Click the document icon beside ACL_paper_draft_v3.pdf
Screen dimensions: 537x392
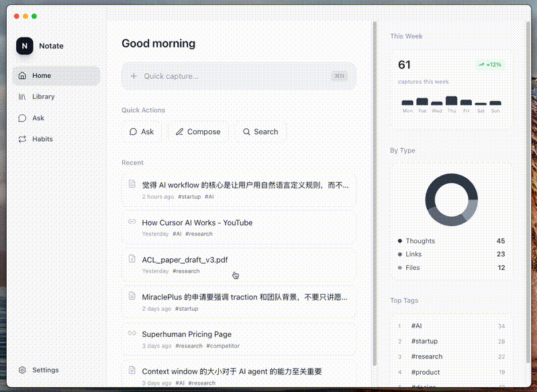click(130, 260)
